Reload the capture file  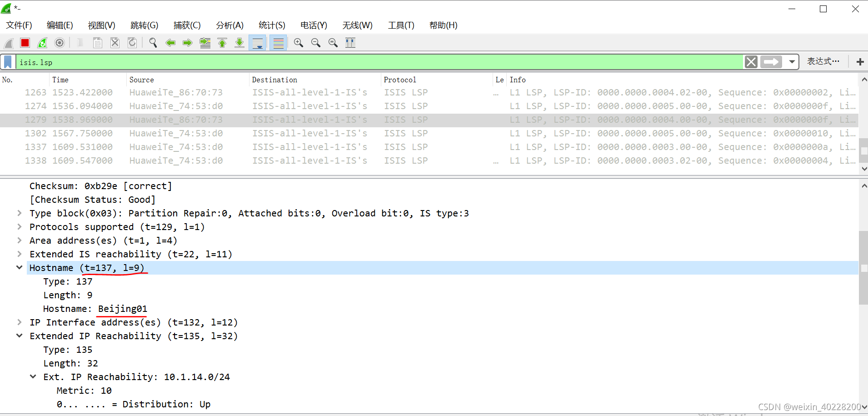click(x=132, y=43)
